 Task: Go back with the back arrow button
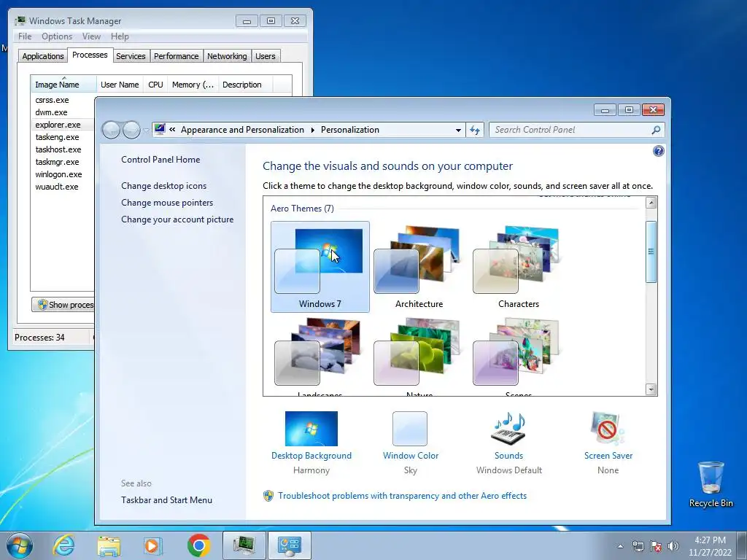pyautogui.click(x=111, y=130)
